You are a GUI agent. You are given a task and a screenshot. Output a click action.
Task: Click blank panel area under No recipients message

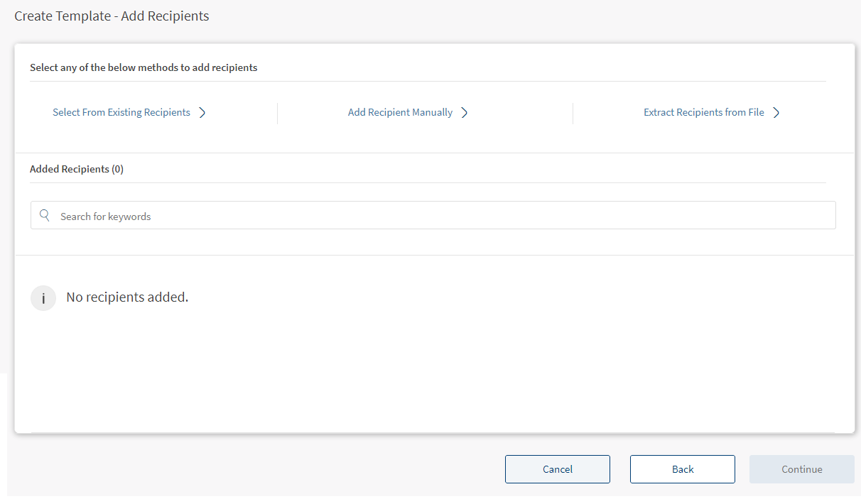pyautogui.click(x=426, y=376)
